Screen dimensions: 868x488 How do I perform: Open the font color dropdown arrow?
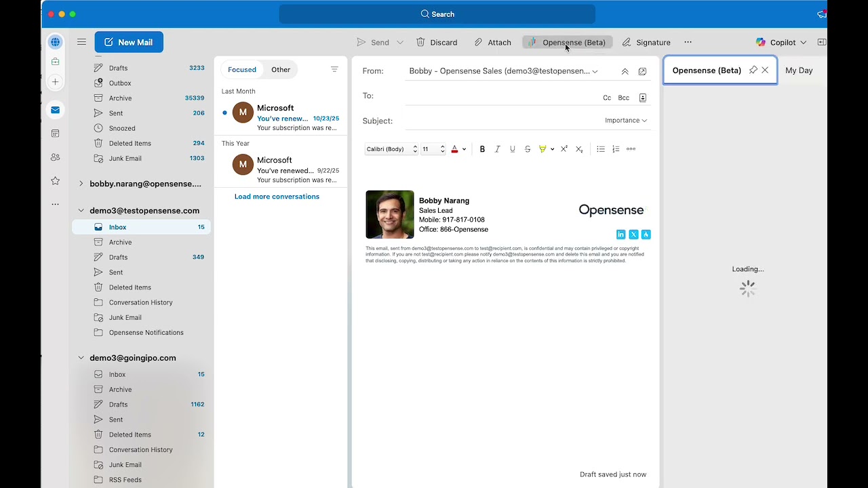pos(464,149)
